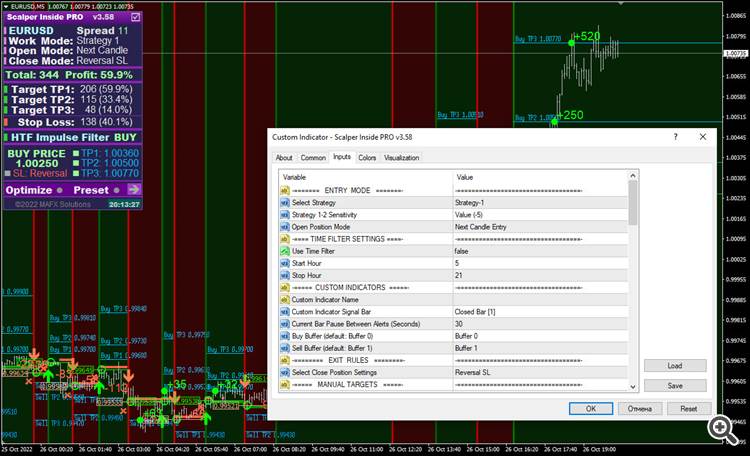This screenshot has width=750, height=456.
Task: Open the Next Candle Entry value dropdown
Action: pyautogui.click(x=540, y=227)
